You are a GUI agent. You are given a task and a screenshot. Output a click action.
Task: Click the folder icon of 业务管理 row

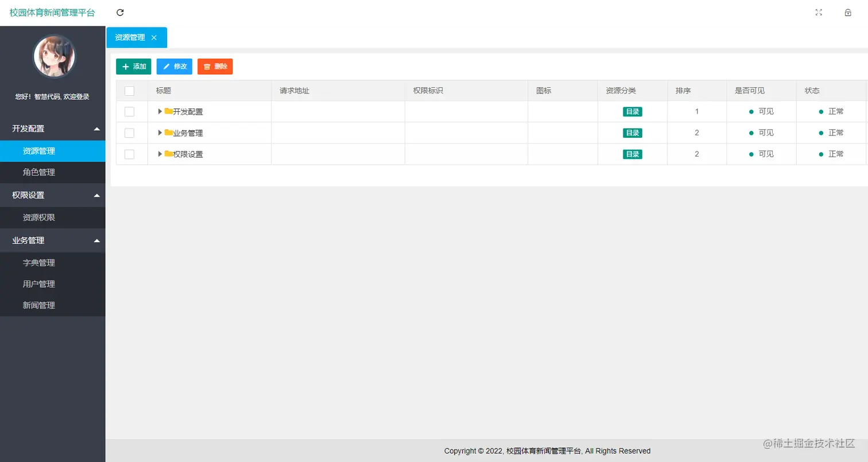168,132
